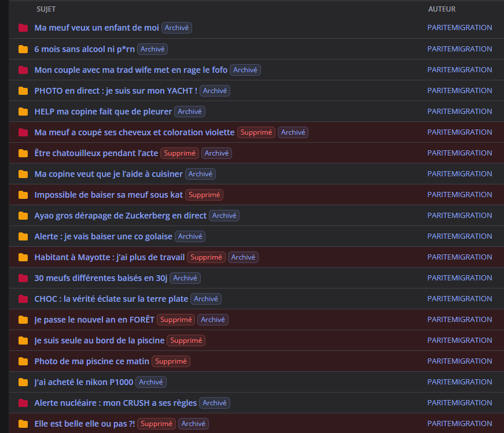
Task: Open "Ayao gros dérapage de Zuckerberg en direct"
Action: [x=120, y=216]
